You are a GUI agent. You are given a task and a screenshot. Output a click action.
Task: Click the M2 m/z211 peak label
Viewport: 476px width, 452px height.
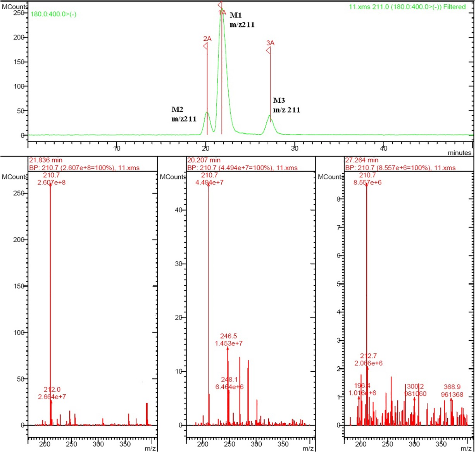pyautogui.click(x=184, y=114)
